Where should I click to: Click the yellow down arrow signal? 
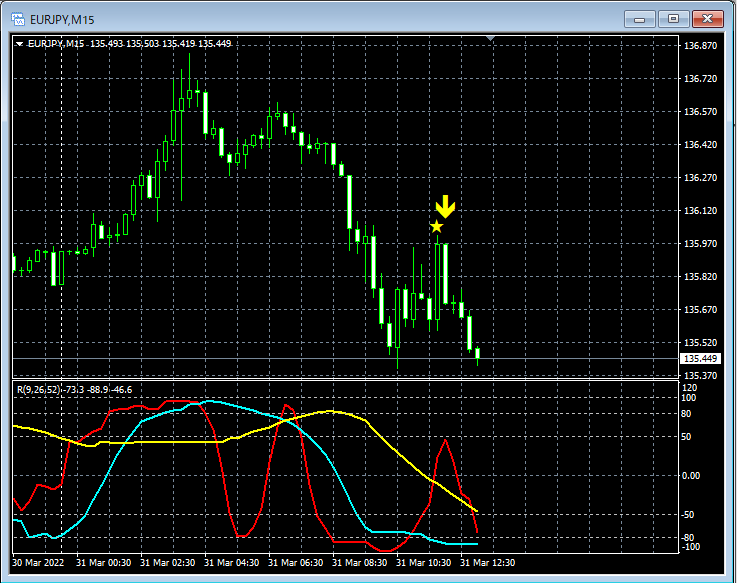click(x=445, y=207)
